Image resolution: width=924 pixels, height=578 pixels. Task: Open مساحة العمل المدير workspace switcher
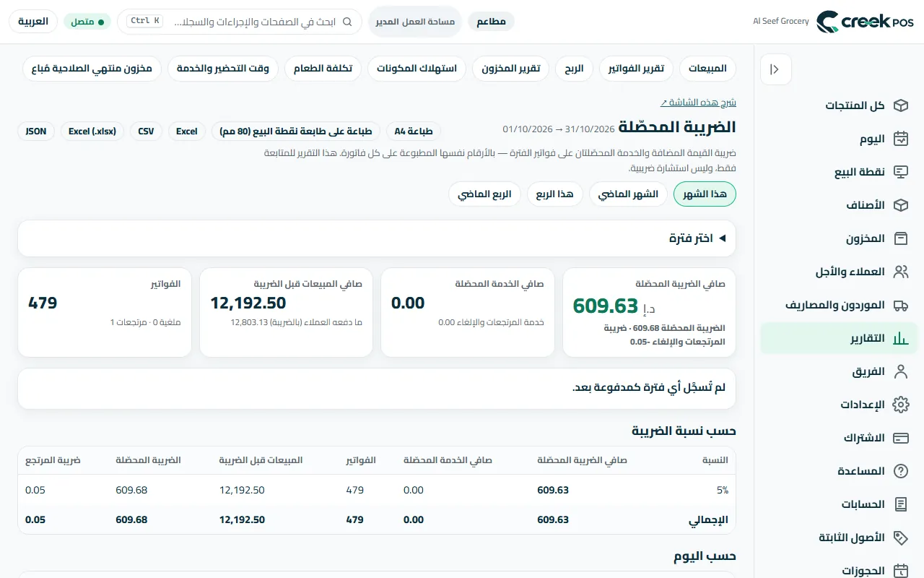coord(415,22)
